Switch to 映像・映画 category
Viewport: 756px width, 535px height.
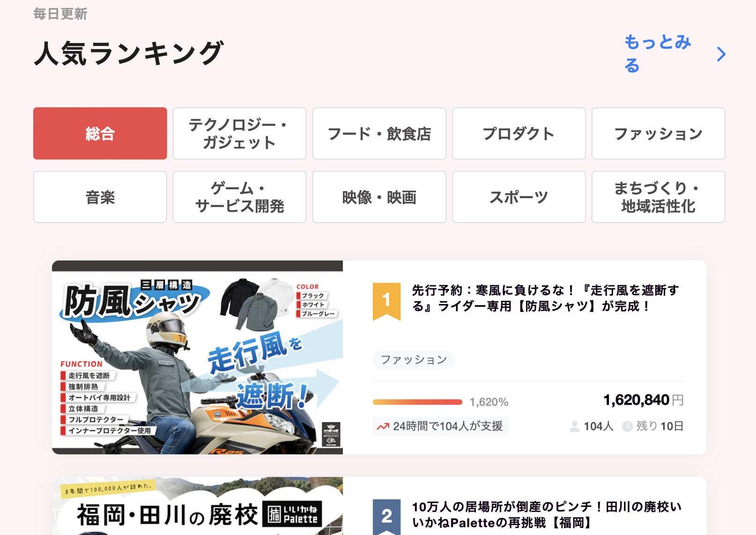click(379, 197)
